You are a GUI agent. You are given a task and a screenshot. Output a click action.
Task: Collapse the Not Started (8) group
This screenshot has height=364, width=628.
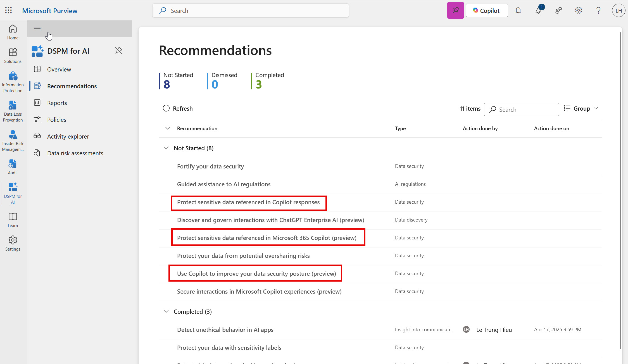click(166, 148)
